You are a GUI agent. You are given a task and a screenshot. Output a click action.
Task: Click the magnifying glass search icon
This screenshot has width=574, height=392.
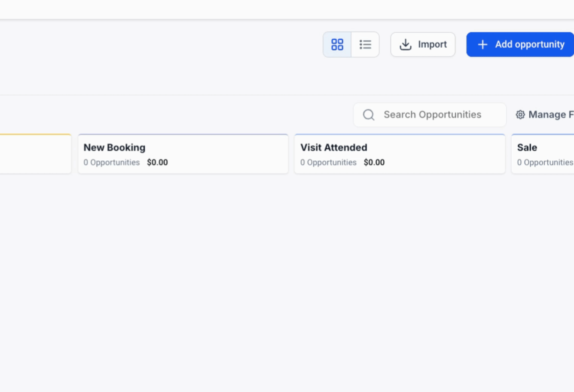(x=369, y=115)
